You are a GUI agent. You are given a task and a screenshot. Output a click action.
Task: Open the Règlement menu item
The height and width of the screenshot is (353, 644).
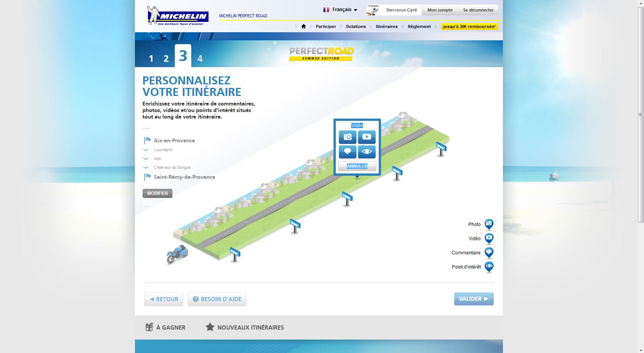pos(419,26)
